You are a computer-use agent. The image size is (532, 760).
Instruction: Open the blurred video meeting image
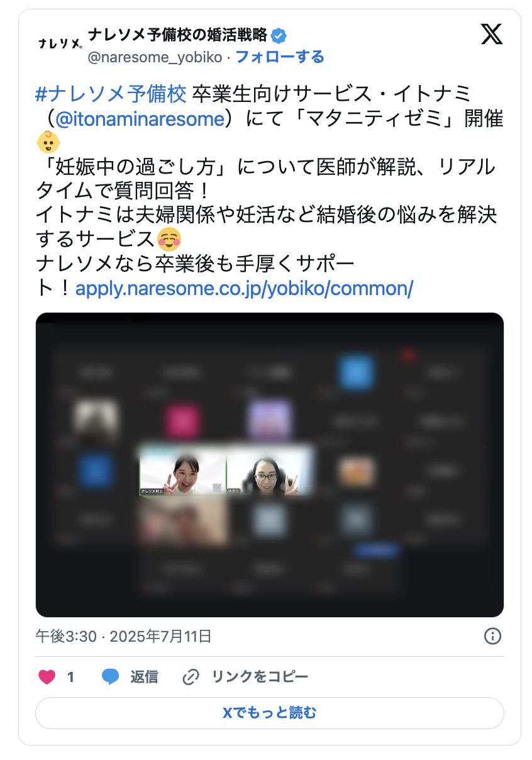click(x=270, y=465)
